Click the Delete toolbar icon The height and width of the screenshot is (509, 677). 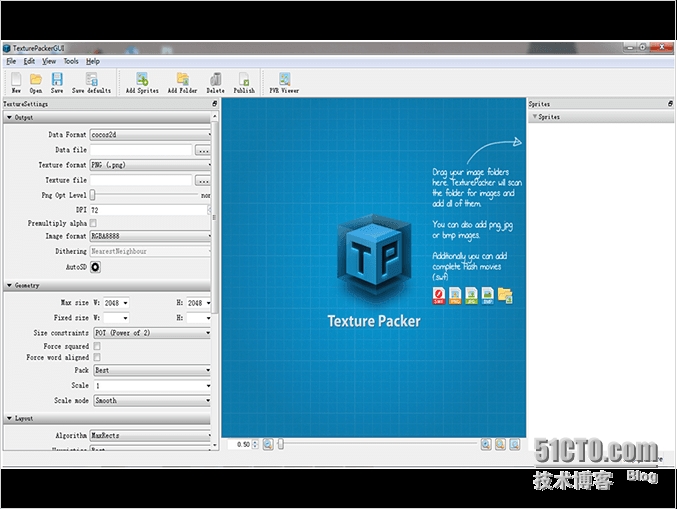pyautogui.click(x=215, y=82)
